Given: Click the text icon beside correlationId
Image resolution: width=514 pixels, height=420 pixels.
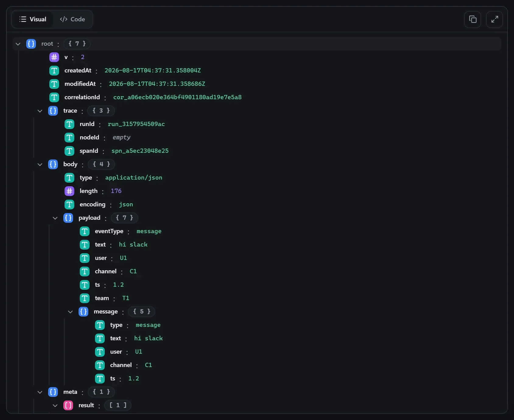Looking at the screenshot, I should pyautogui.click(x=54, y=97).
